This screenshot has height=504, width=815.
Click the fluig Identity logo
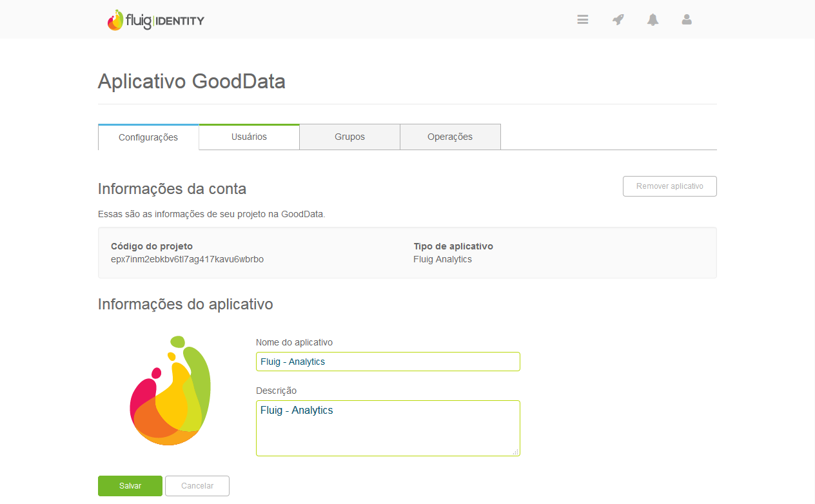[156, 20]
